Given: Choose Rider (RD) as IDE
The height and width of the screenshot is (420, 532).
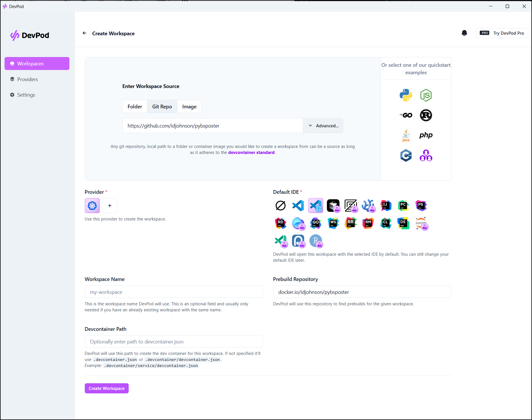Looking at the screenshot, I should click(x=280, y=223).
